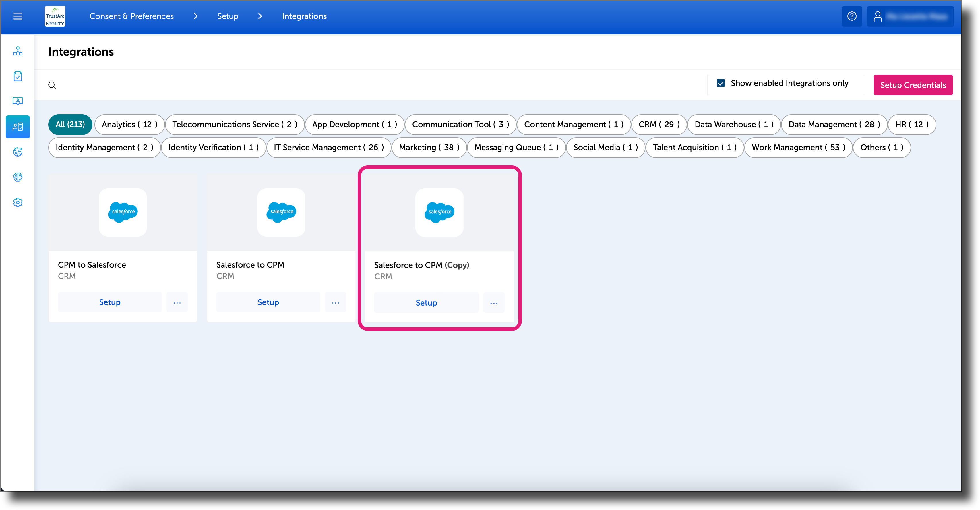
Task: Filter by Others ( 1 )
Action: (x=882, y=148)
